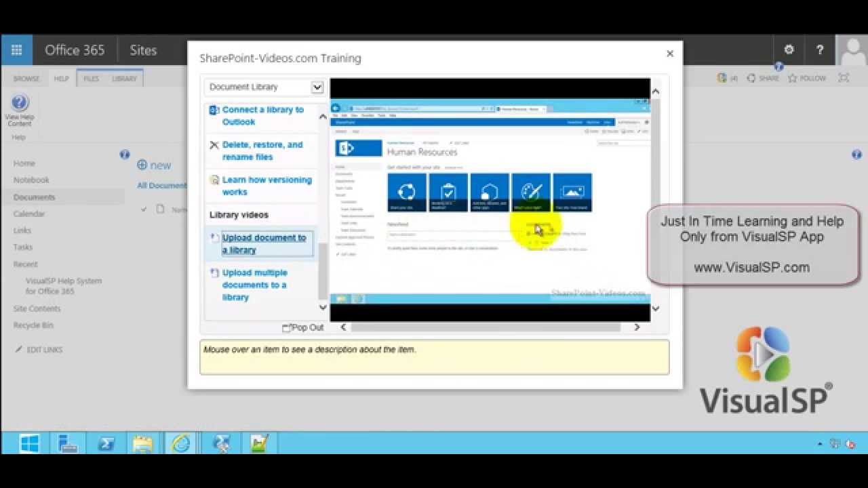
Task: Click the new document plus icon
Action: (142, 165)
